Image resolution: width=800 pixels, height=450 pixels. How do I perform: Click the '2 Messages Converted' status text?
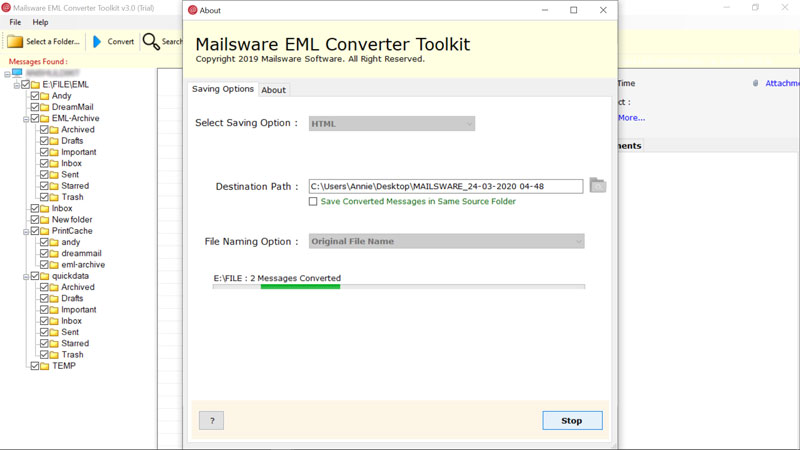(295, 278)
